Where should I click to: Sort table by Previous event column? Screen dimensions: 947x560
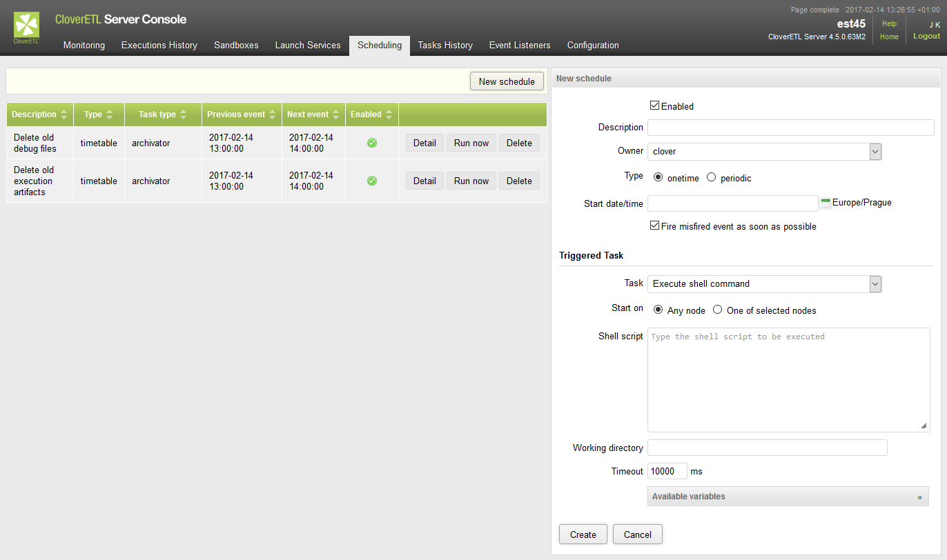tap(242, 114)
